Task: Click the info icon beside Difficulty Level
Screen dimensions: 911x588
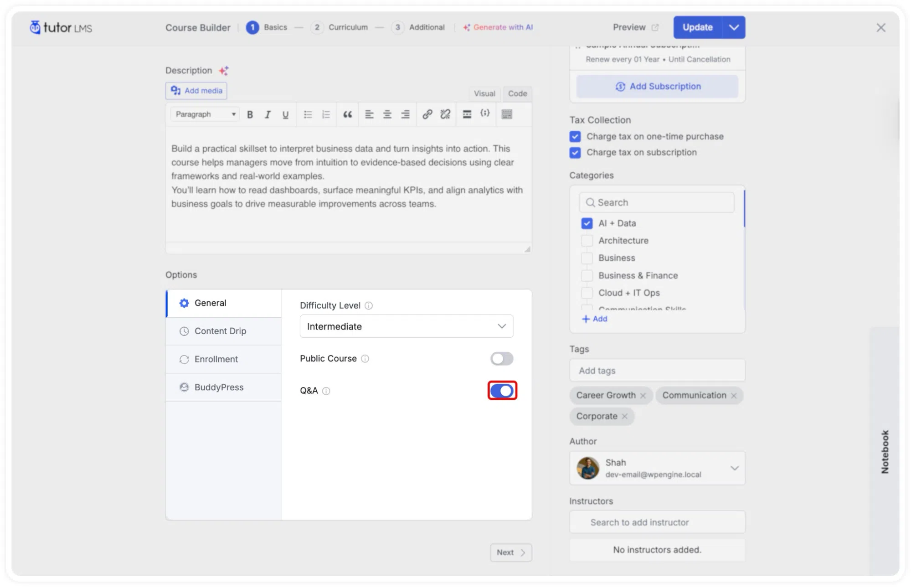Action: pos(369,306)
